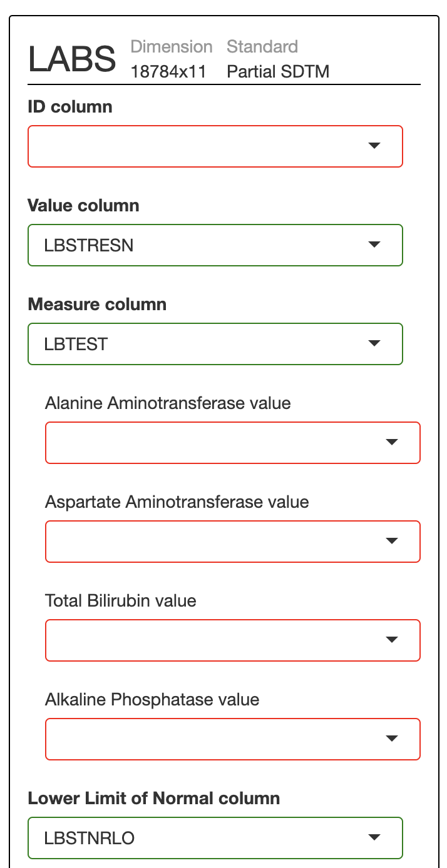Open the Value column dropdown showing LBSTRESN
The image size is (447, 868).
coord(215,245)
